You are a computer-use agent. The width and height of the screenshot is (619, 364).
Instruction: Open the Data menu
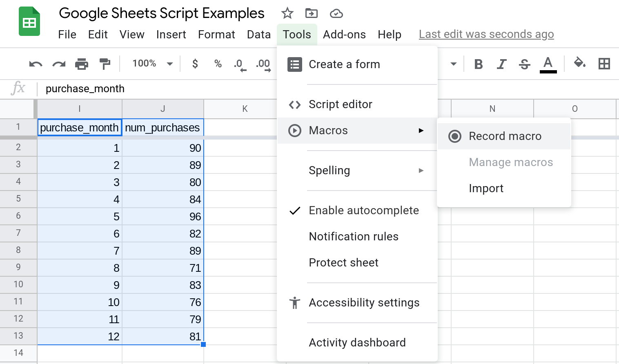[259, 35]
